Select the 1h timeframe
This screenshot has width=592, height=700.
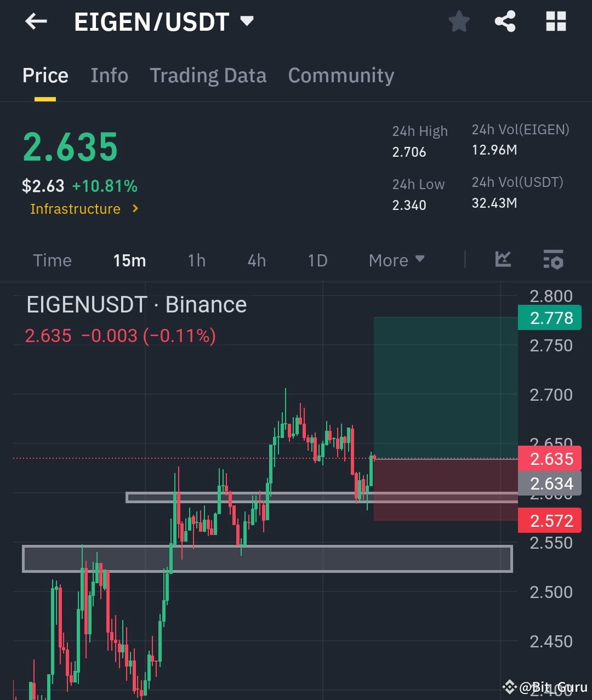click(196, 260)
